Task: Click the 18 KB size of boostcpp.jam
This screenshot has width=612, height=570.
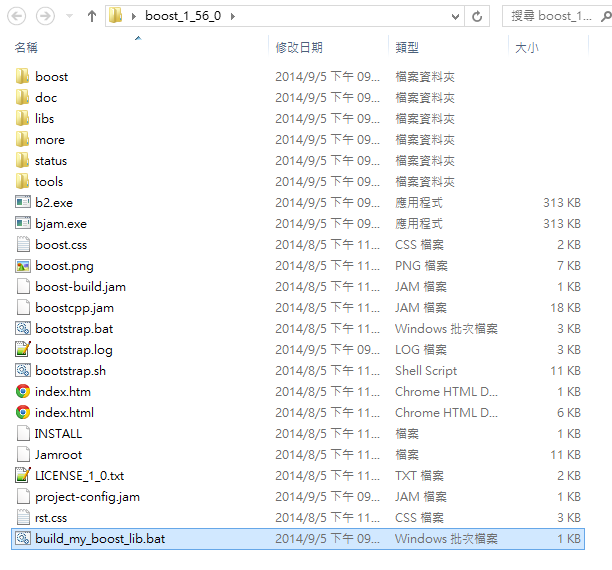Action: (566, 308)
